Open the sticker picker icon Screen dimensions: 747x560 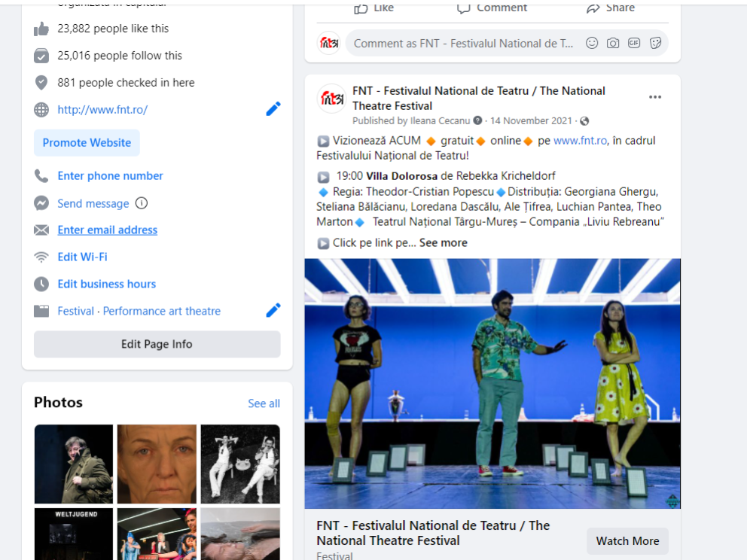[655, 44]
